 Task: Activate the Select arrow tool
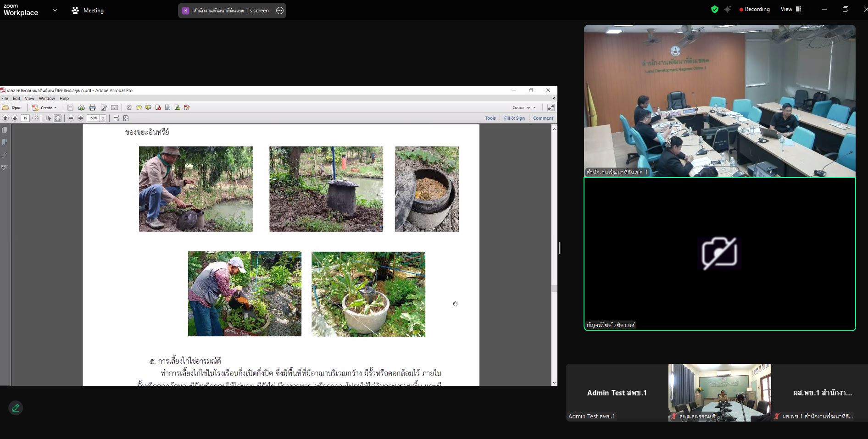click(49, 118)
